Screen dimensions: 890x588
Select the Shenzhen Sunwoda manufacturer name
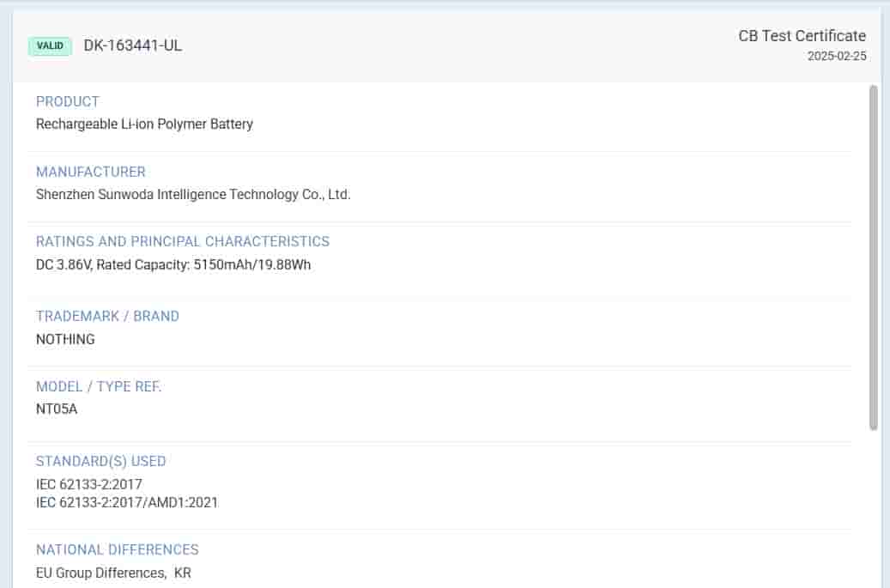[193, 195]
